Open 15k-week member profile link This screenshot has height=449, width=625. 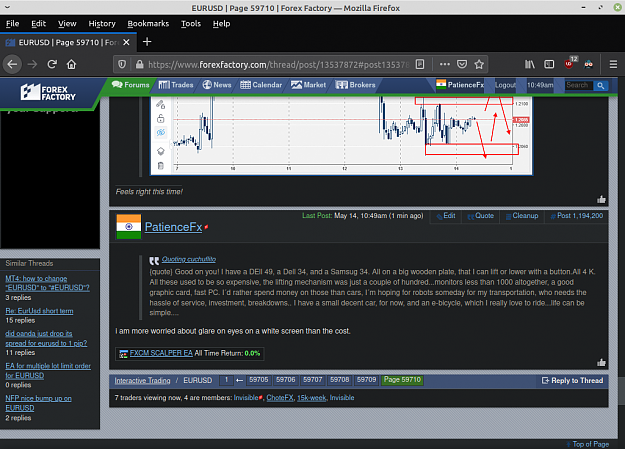coord(311,398)
